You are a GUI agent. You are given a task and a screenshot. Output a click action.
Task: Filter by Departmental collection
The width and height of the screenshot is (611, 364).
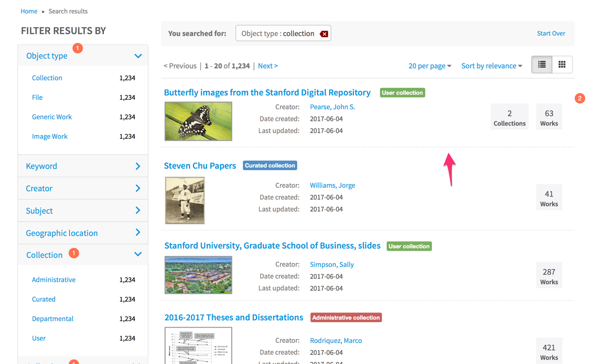[52, 319]
